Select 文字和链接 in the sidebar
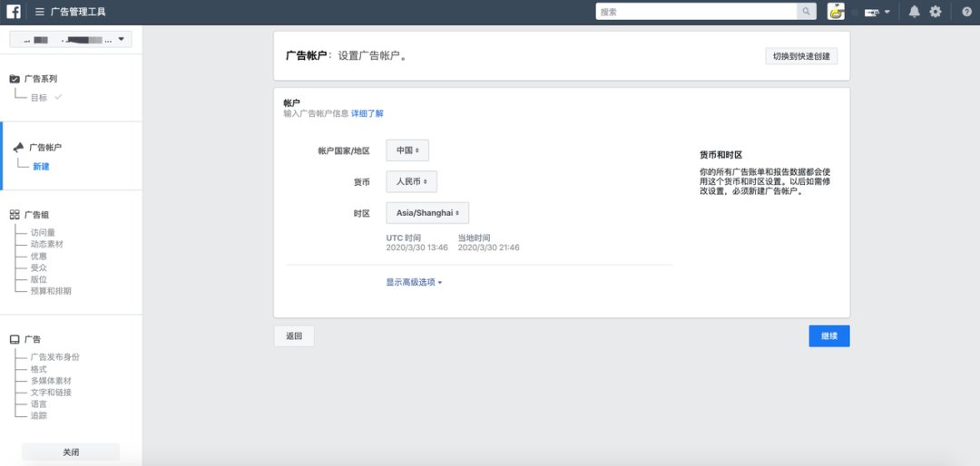This screenshot has height=466, width=980. point(51,393)
